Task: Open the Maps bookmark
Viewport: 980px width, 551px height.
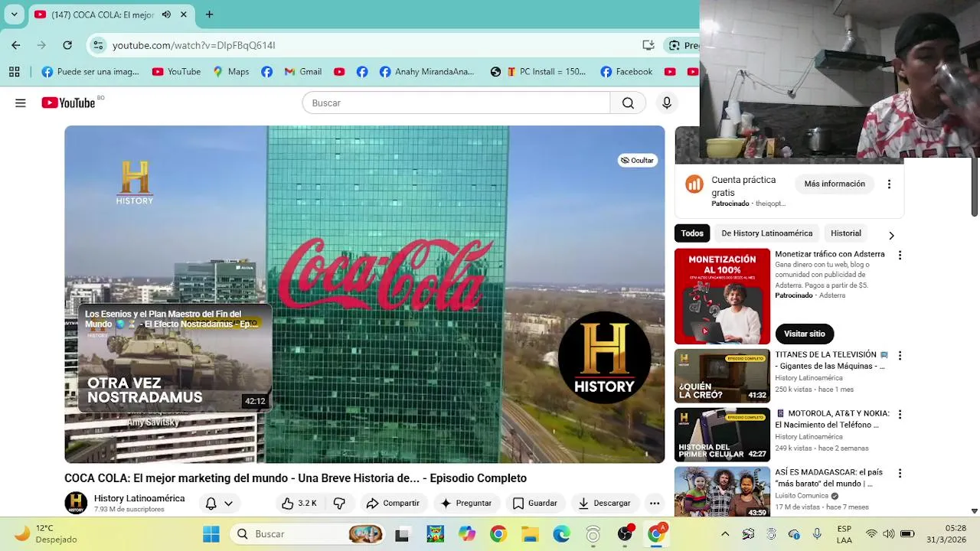Action: tap(231, 71)
